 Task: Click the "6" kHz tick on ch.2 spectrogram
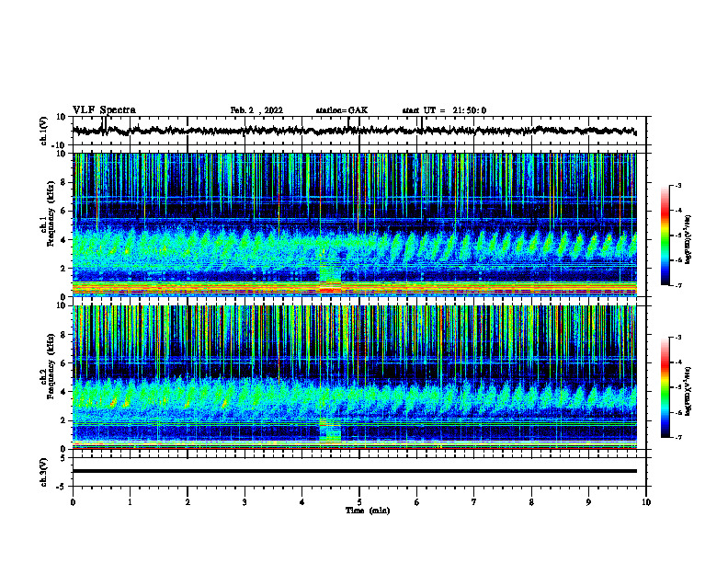64,363
